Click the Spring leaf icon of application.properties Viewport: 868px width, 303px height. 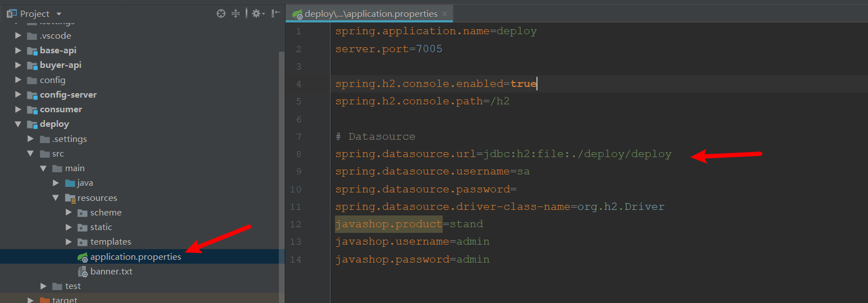pyautogui.click(x=82, y=257)
